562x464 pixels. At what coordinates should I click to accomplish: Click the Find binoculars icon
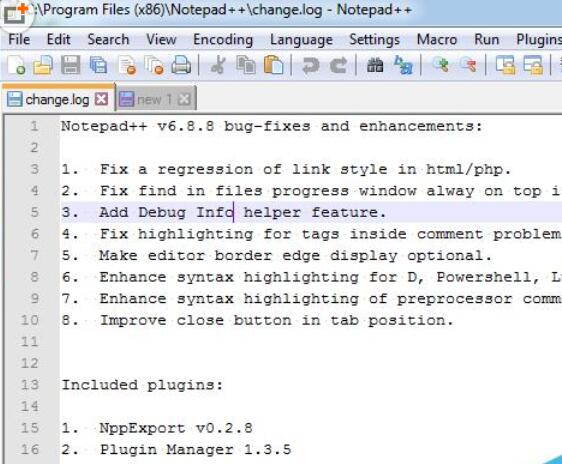click(375, 65)
